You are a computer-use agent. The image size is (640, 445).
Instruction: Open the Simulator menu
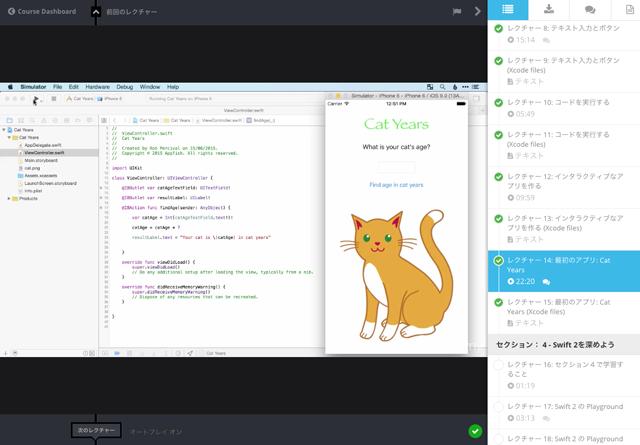click(x=33, y=87)
